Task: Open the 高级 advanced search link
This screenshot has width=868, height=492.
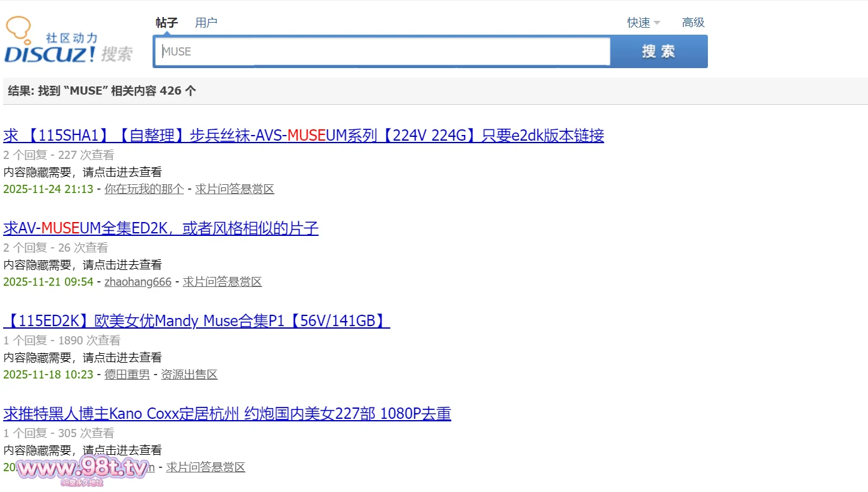Action: click(693, 22)
